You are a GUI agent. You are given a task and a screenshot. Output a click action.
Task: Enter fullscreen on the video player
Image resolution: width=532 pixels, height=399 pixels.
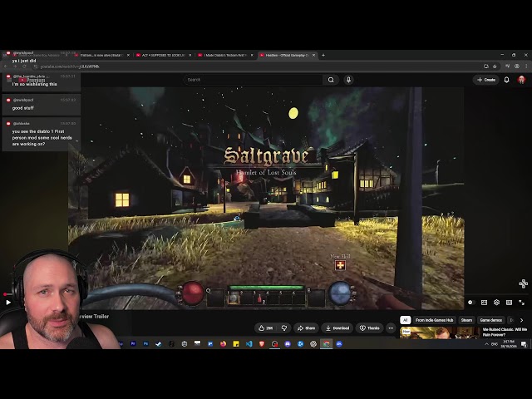point(522,303)
